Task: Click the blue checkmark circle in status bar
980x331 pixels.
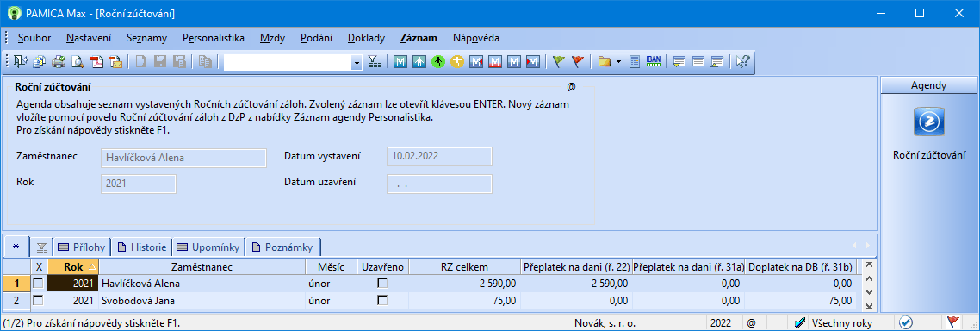Action: tap(906, 323)
